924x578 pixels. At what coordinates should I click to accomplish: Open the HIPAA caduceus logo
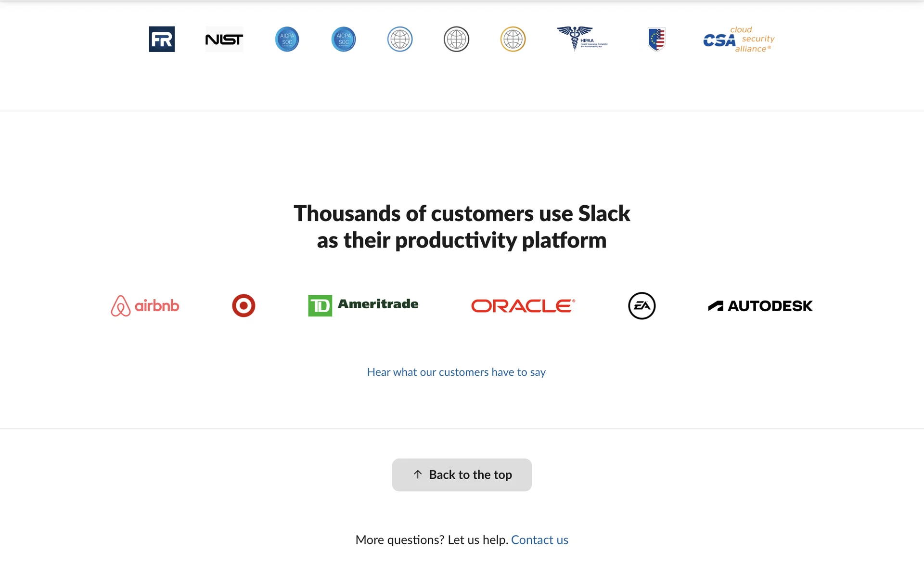pyautogui.click(x=582, y=39)
